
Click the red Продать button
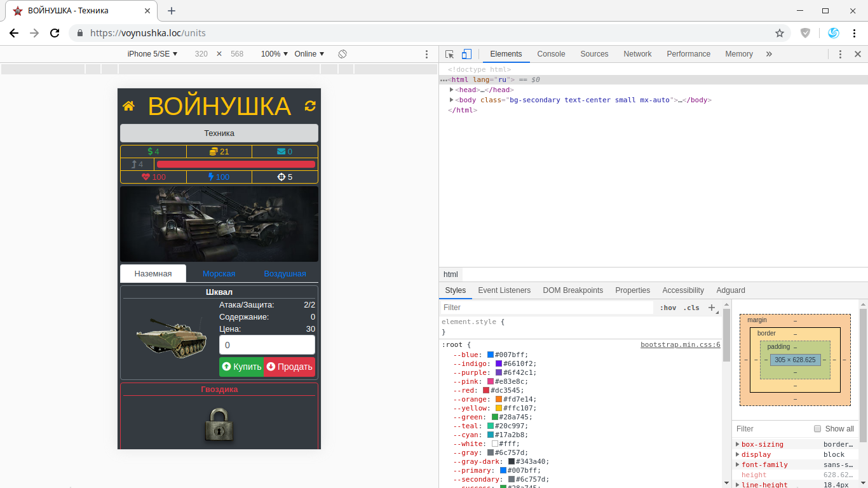(289, 367)
